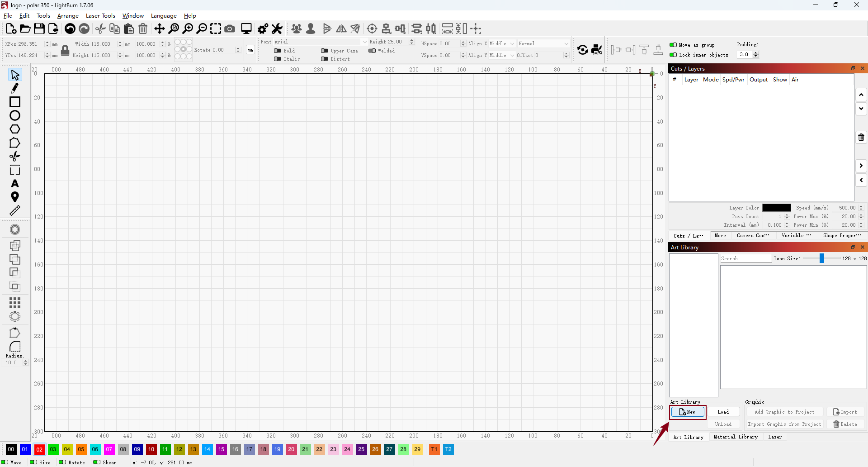Switch to the Material Library tab

736,437
